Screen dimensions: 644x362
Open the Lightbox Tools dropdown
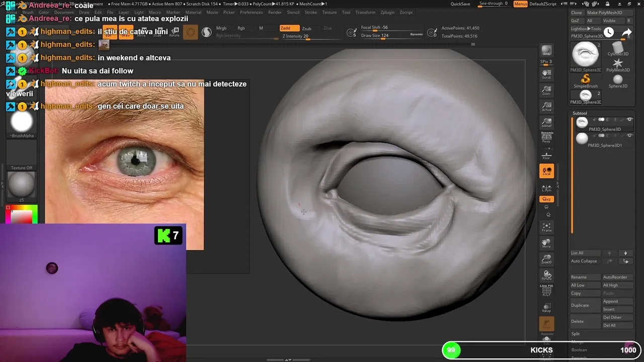pyautogui.click(x=586, y=29)
